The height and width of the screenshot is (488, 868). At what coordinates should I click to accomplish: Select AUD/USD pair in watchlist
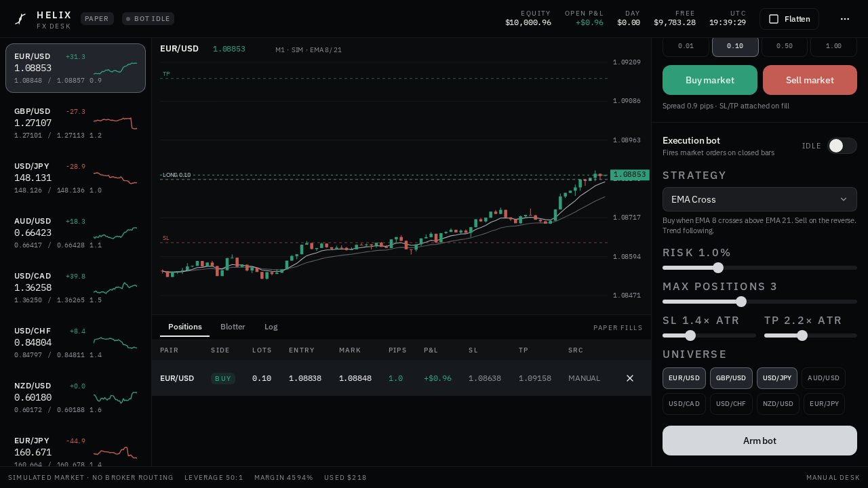[75, 232]
